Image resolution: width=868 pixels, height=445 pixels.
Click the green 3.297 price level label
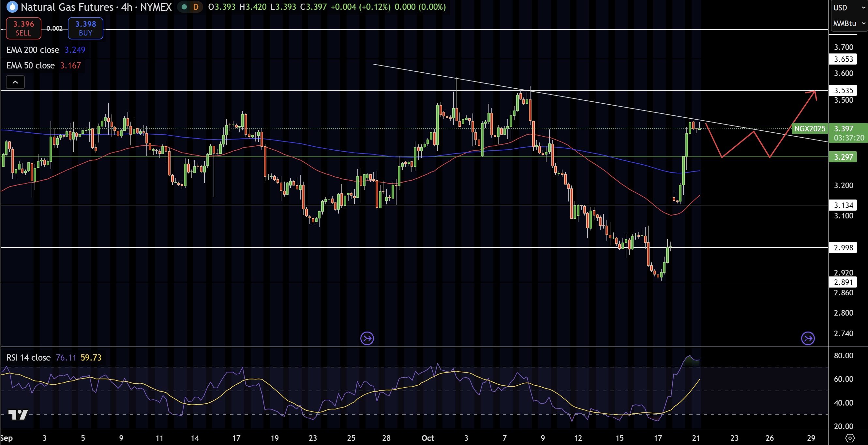[x=843, y=157]
